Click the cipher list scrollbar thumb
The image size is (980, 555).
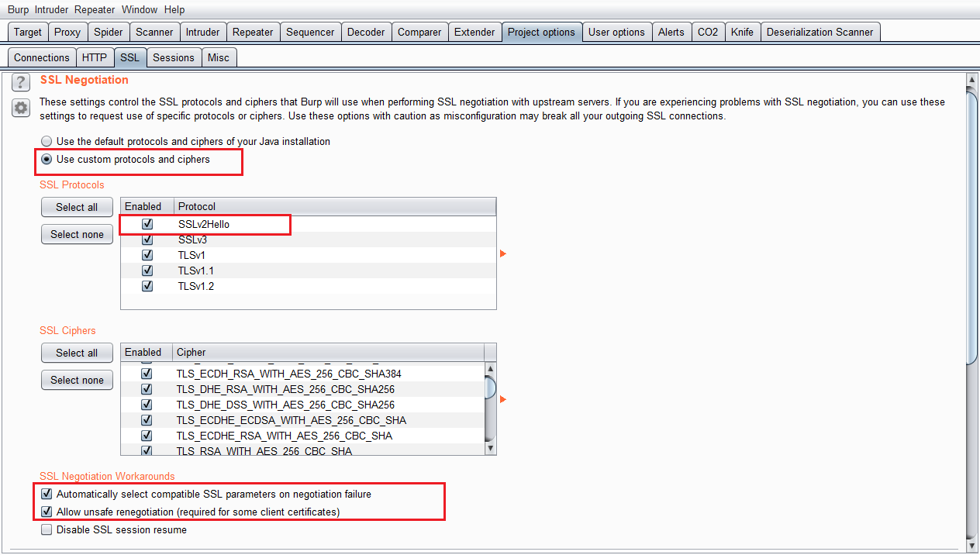click(491, 386)
